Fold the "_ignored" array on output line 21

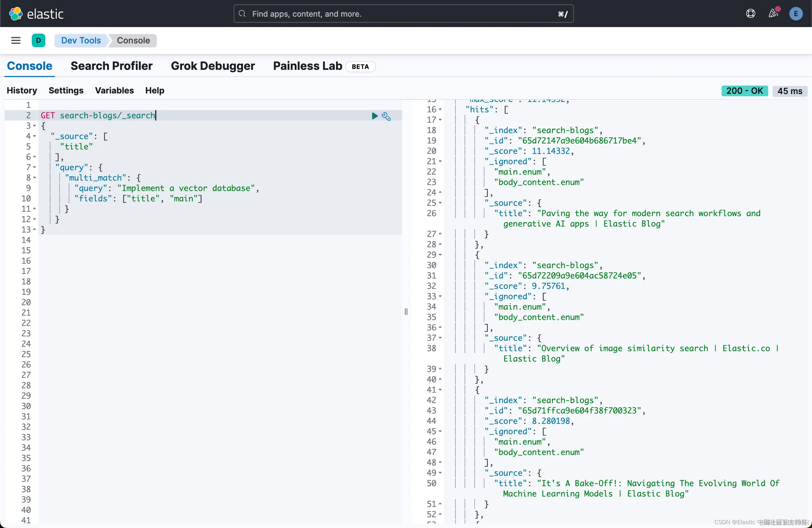coord(440,161)
